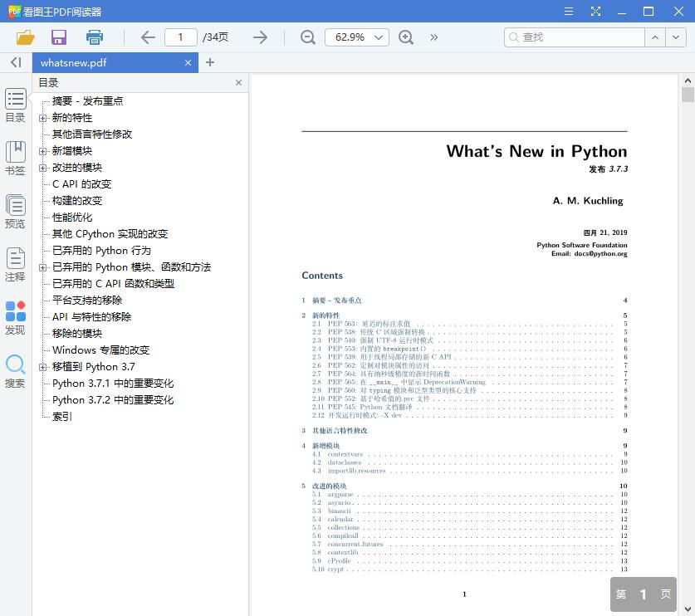Close the whatsnew.pdf tab
The height and width of the screenshot is (616, 695).
tap(188, 63)
